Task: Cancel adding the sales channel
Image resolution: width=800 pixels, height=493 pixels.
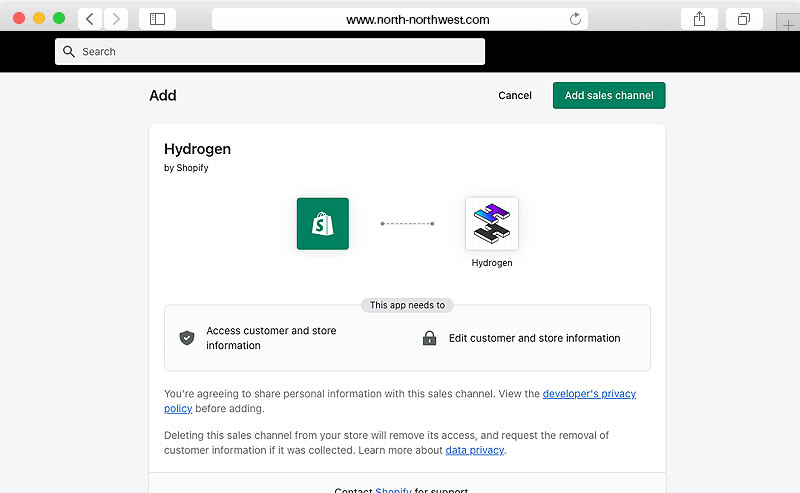Action: coord(515,96)
